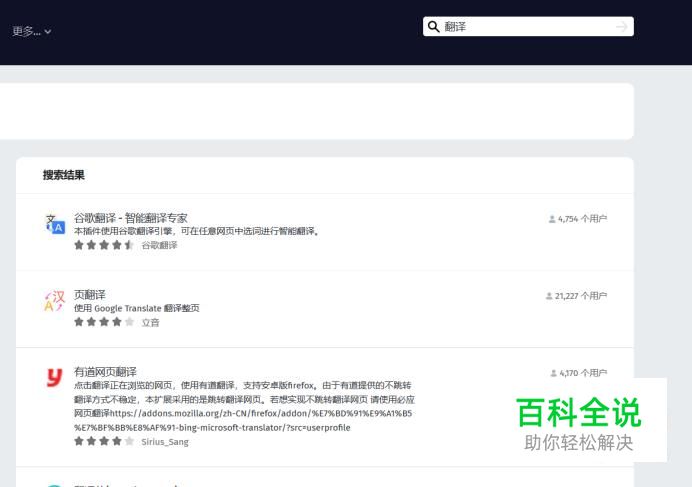Screen dimensions: 692x487
Task: Open the 页翻译 result title
Action: tap(90, 294)
